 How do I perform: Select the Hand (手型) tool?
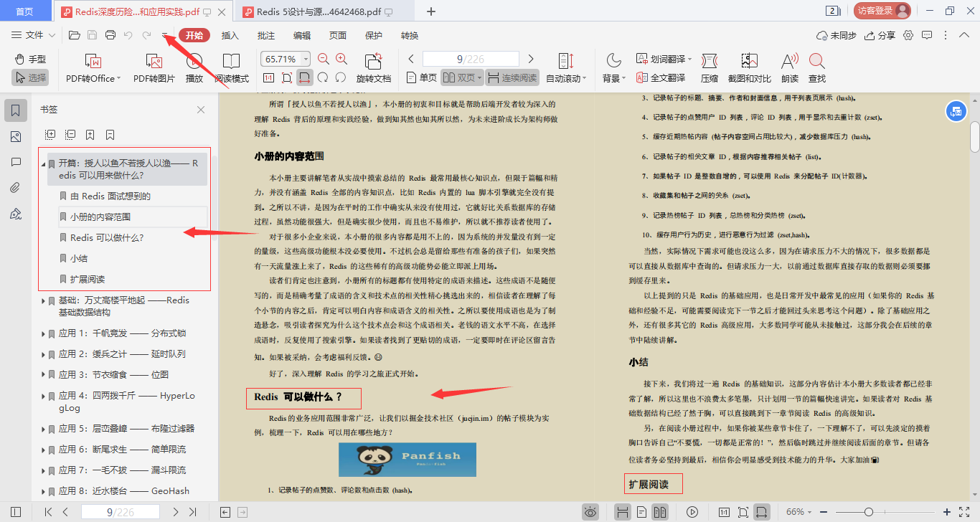pyautogui.click(x=30, y=59)
